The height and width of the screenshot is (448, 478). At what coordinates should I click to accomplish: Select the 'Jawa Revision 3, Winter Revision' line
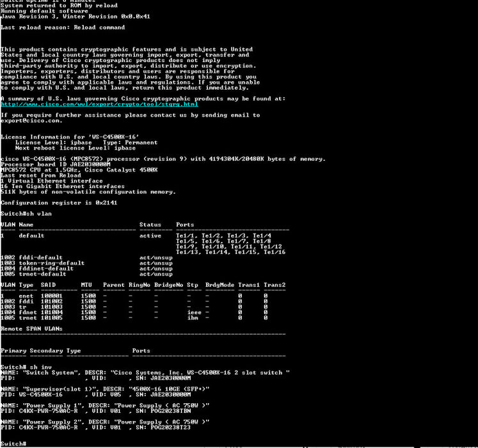pyautogui.click(x=76, y=17)
